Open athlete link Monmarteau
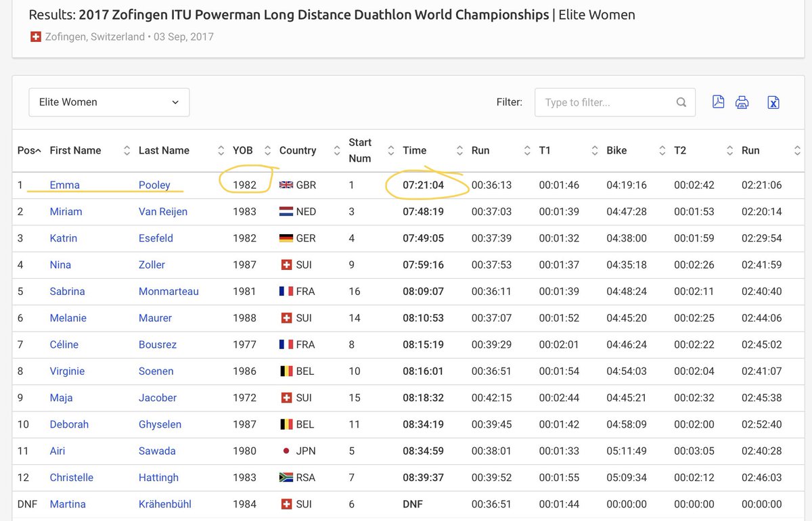The width and height of the screenshot is (812, 521). 168,291
